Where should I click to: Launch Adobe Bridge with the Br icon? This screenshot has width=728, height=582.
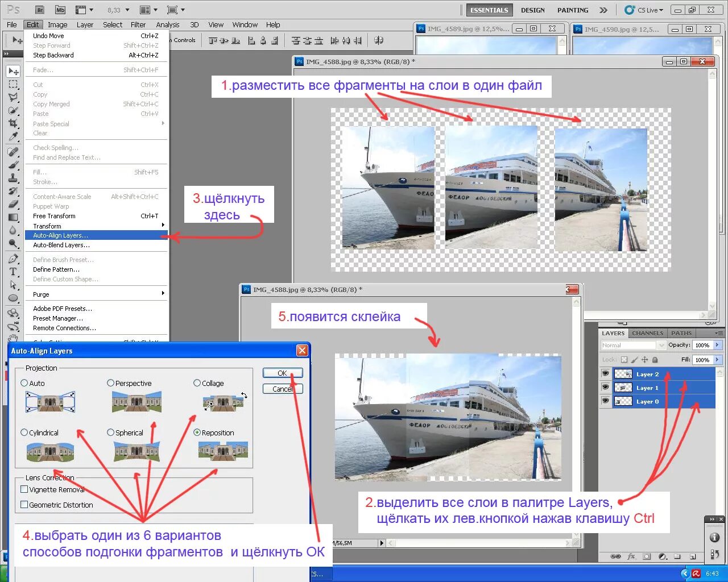click(40, 10)
